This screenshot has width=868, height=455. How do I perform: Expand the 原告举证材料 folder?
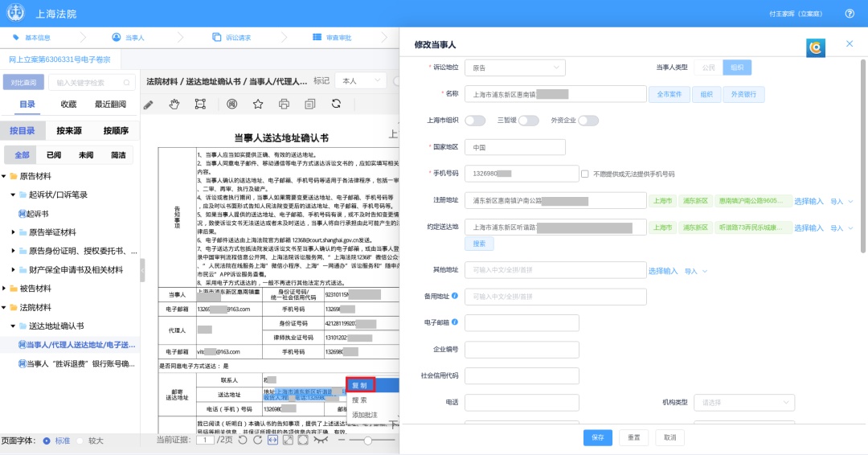(x=14, y=232)
